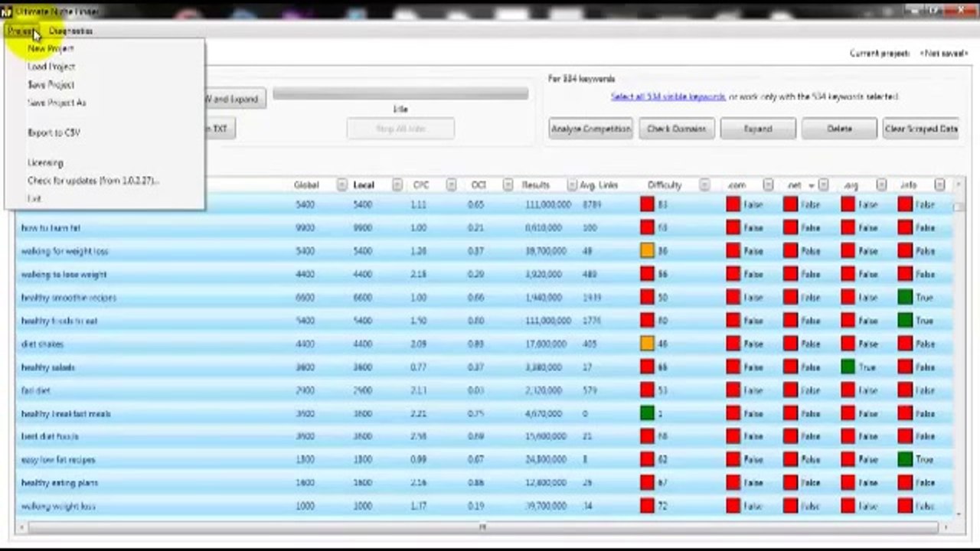Image resolution: width=980 pixels, height=551 pixels.
Task: Select the keyword easy low fat recipes
Action: (60, 460)
